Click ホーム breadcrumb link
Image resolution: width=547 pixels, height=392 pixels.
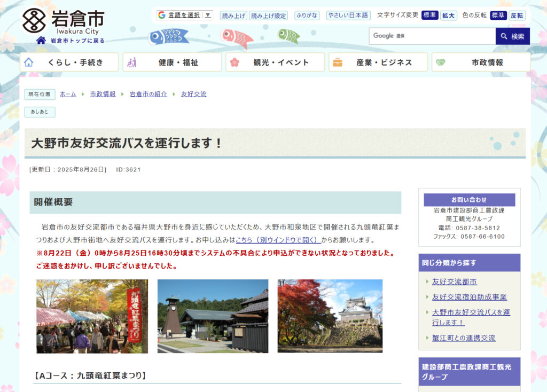tap(68, 94)
